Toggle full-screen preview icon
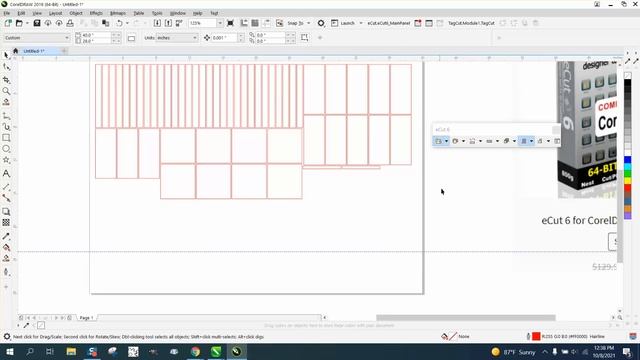This screenshot has width=640, height=360. point(230,23)
